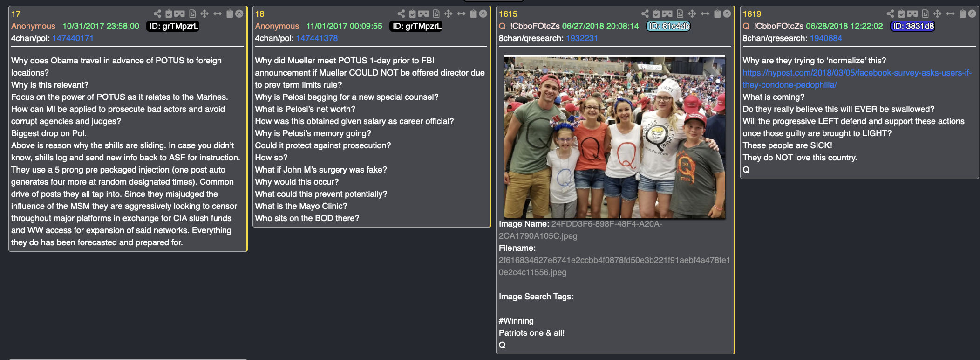
Task: Click the rally crowd photo thumbnail
Action: click(615, 137)
